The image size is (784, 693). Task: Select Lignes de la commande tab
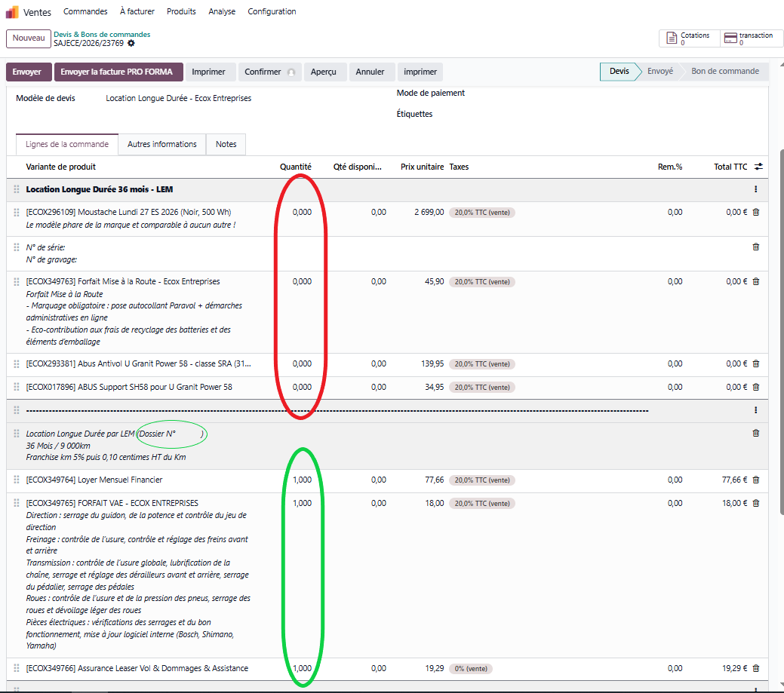67,144
